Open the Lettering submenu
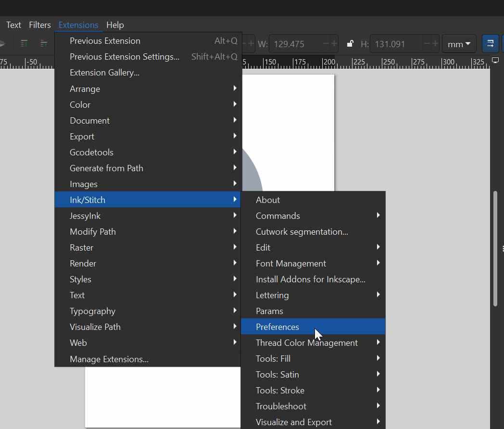Viewport: 504px width, 429px height. [313, 295]
